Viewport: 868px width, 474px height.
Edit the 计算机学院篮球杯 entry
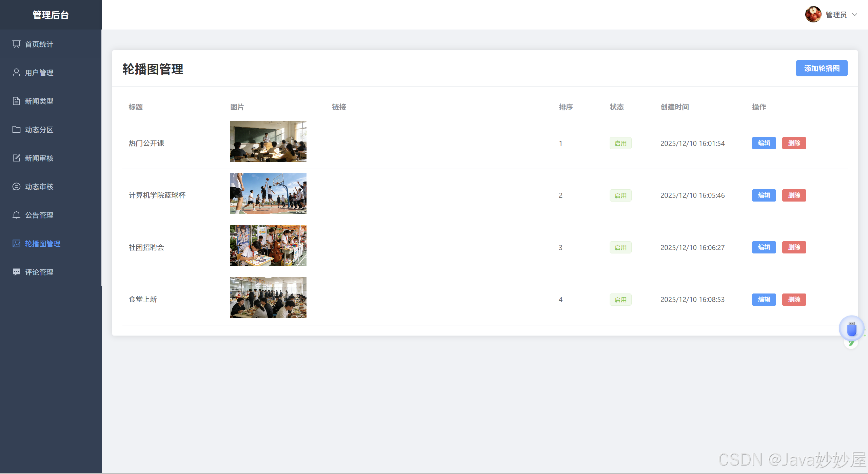(764, 195)
